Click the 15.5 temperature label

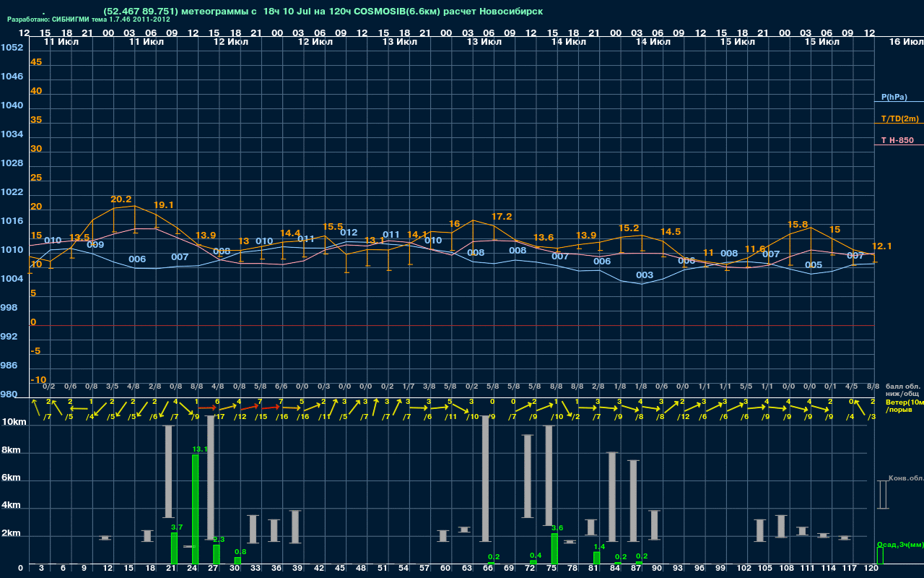click(x=333, y=227)
